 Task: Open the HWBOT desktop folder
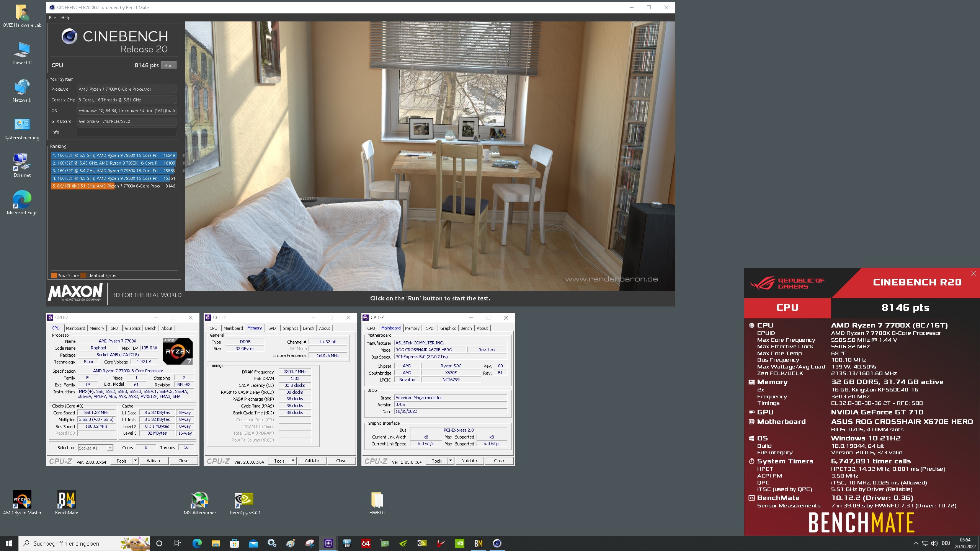click(377, 503)
